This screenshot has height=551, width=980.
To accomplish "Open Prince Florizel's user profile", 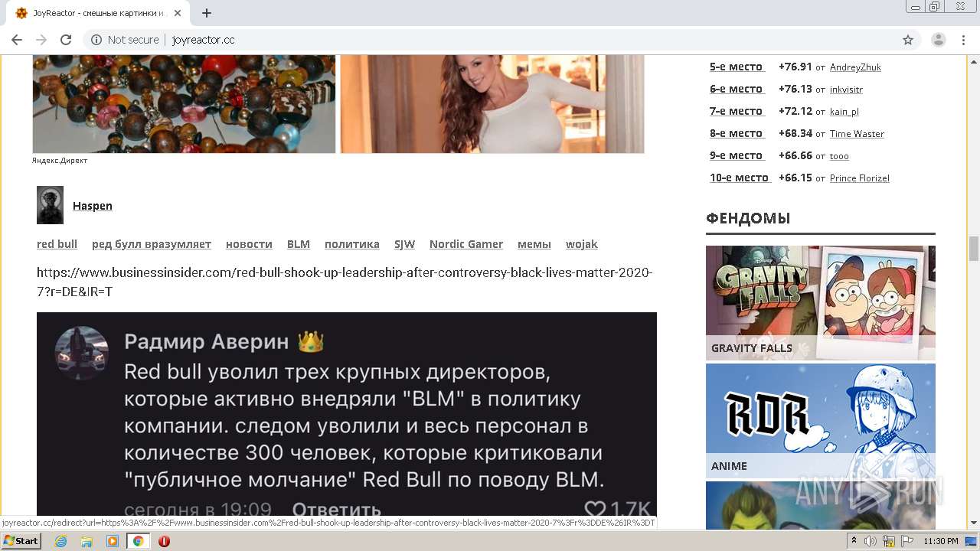I will click(x=860, y=178).
